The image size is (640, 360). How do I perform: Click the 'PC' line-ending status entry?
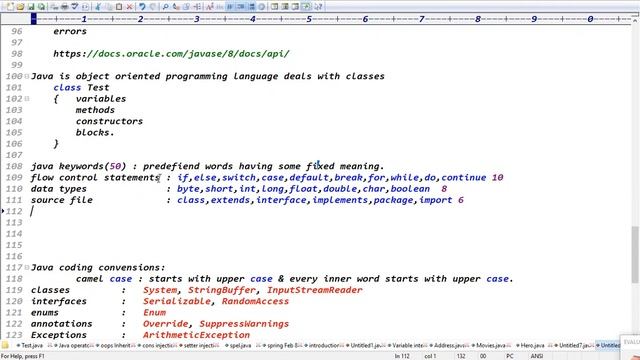(x=509, y=356)
